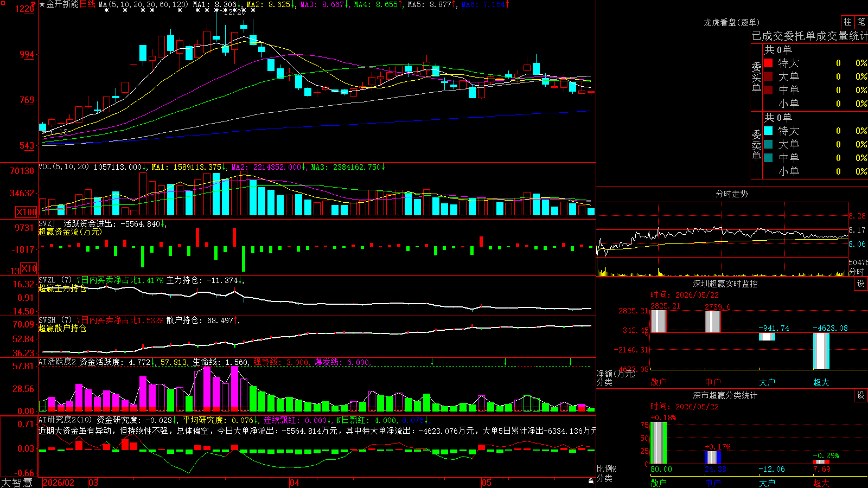The width and height of the screenshot is (868, 488).
Task: Click the 强势线: 3.000 label
Action: coord(282,362)
